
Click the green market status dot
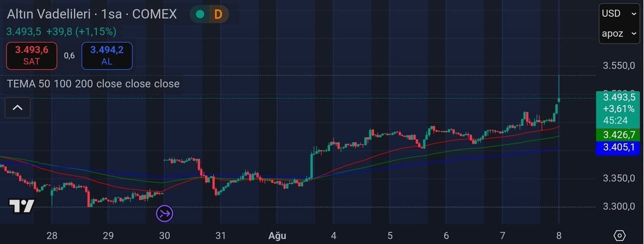(x=200, y=14)
